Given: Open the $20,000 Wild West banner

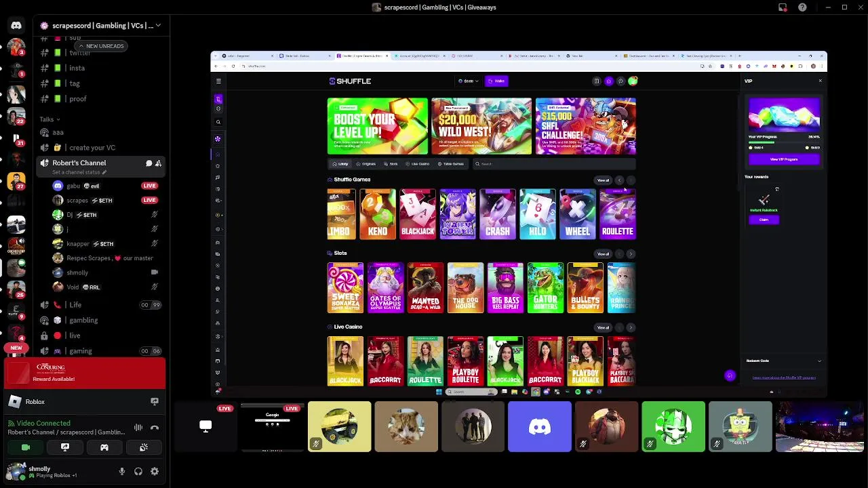Looking at the screenshot, I should click(x=481, y=127).
